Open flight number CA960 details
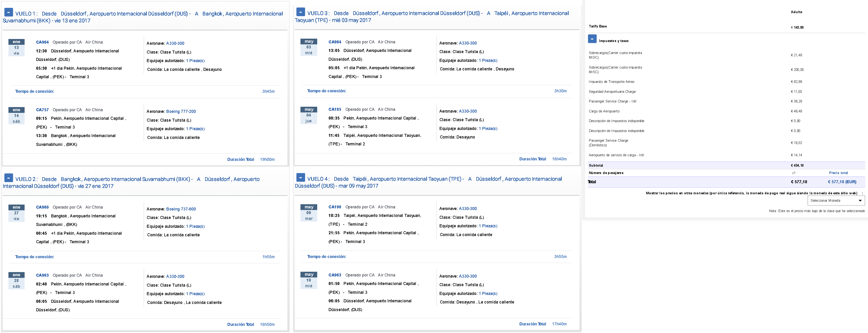 43,207
